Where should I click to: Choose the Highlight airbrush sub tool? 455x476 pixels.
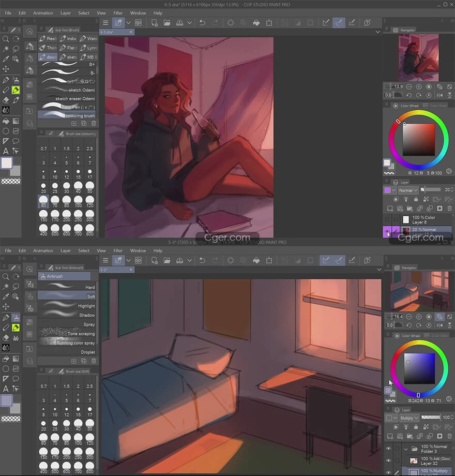pyautogui.click(x=67, y=305)
